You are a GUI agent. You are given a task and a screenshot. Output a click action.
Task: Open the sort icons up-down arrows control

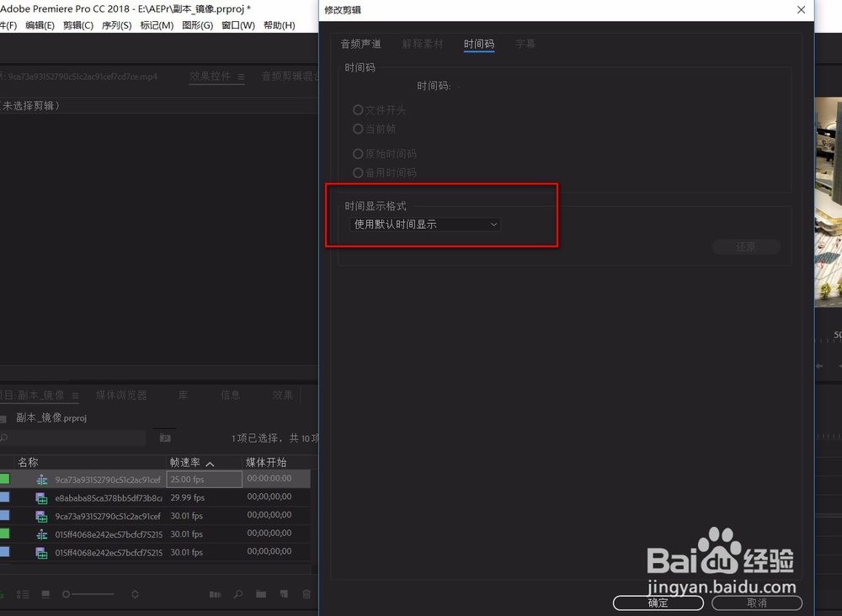coord(135,594)
